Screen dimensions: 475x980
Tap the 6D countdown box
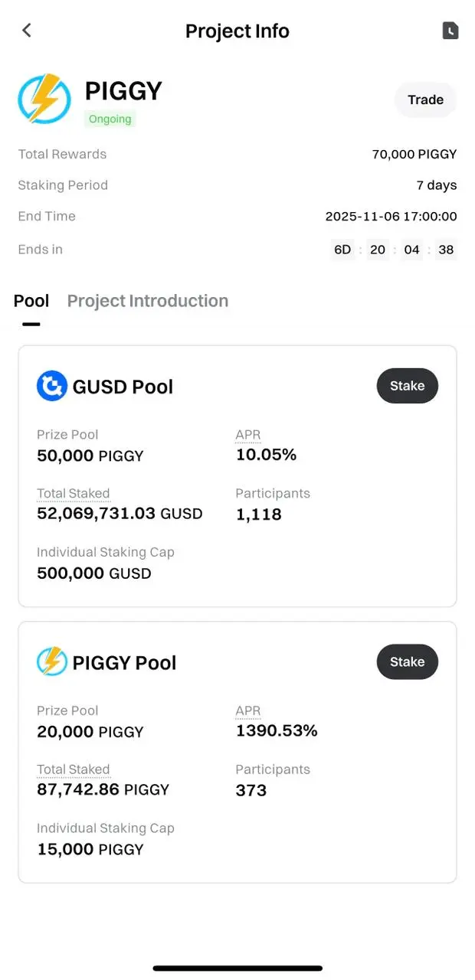(342, 250)
